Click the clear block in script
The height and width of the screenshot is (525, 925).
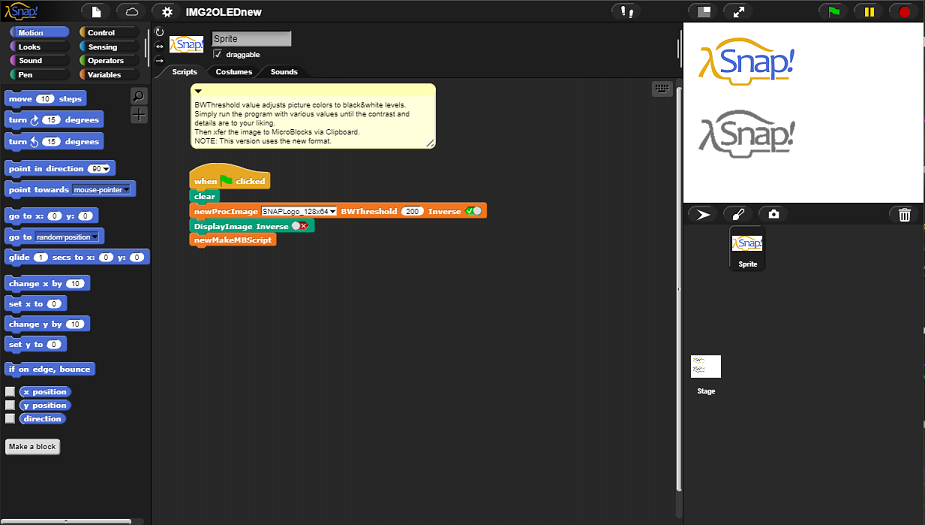click(204, 196)
